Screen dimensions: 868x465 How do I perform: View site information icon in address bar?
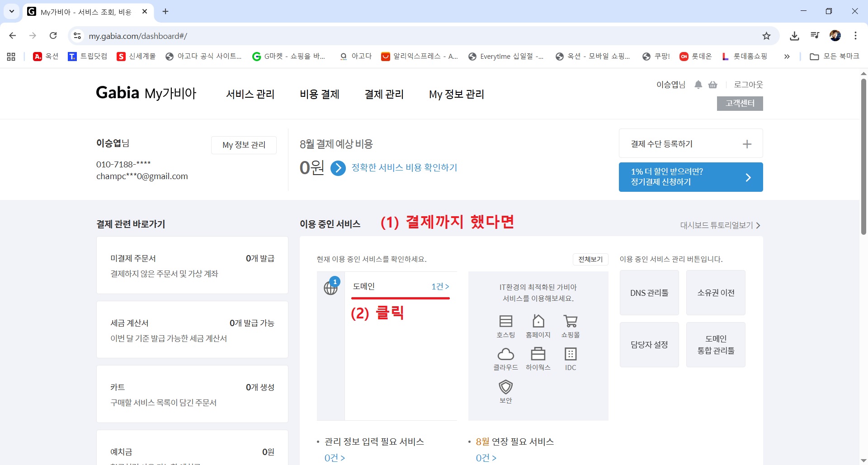[77, 36]
